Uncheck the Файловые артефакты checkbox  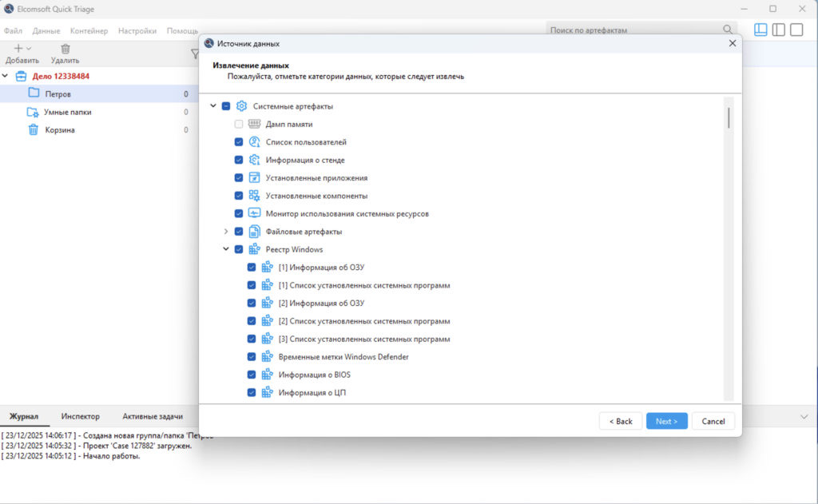click(238, 231)
